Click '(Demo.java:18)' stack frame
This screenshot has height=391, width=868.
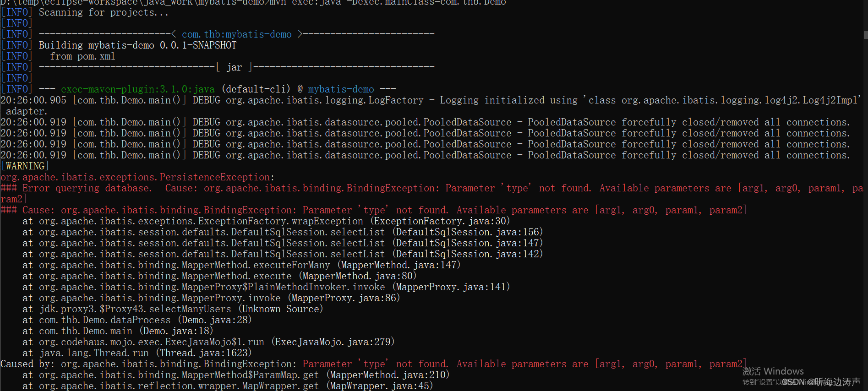pyautogui.click(x=176, y=331)
